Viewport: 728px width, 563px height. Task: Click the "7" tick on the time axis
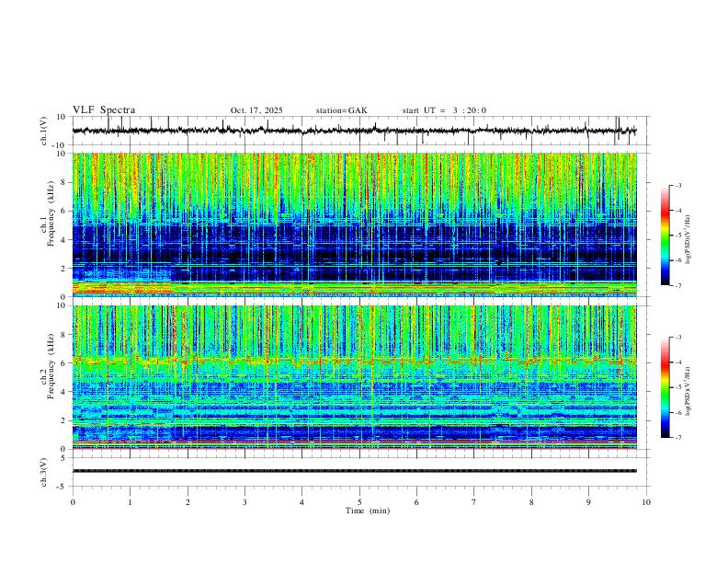click(474, 502)
